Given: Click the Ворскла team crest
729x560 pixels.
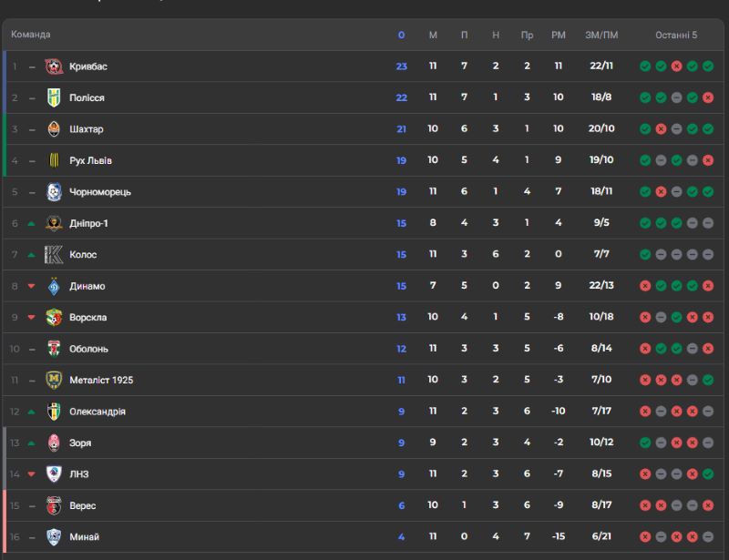Looking at the screenshot, I should pos(54,318).
